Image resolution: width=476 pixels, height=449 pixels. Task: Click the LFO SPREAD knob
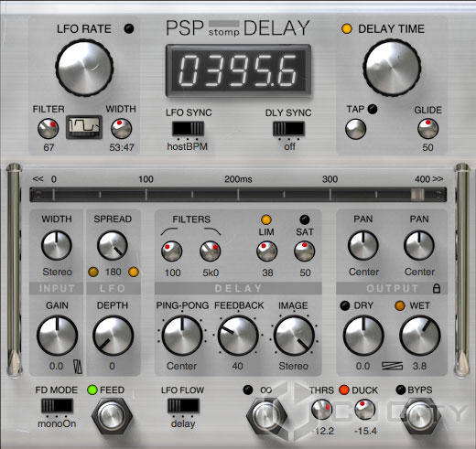(113, 245)
